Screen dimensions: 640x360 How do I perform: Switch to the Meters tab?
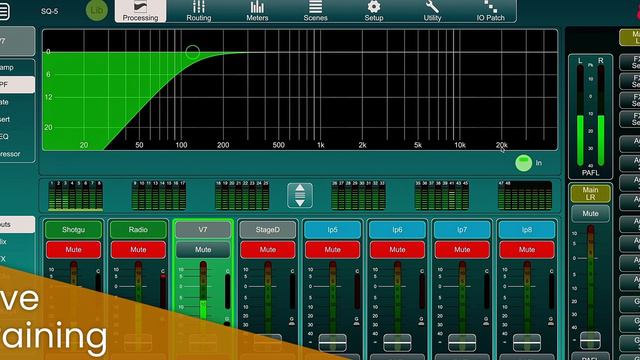(257, 11)
